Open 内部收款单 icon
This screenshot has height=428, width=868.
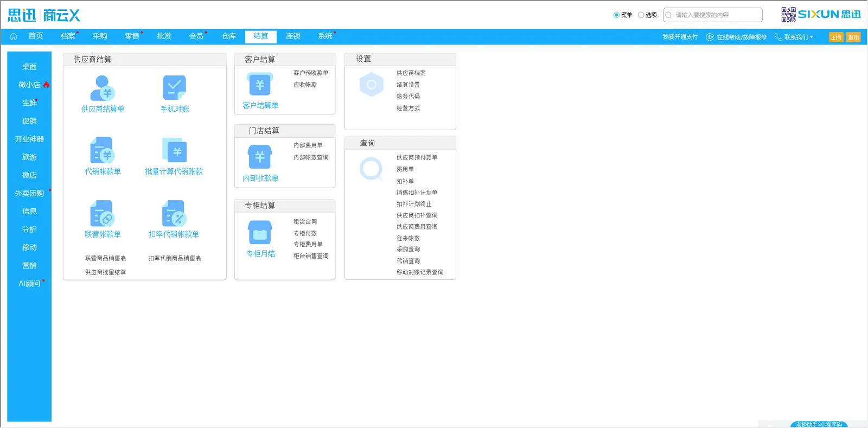tap(260, 157)
